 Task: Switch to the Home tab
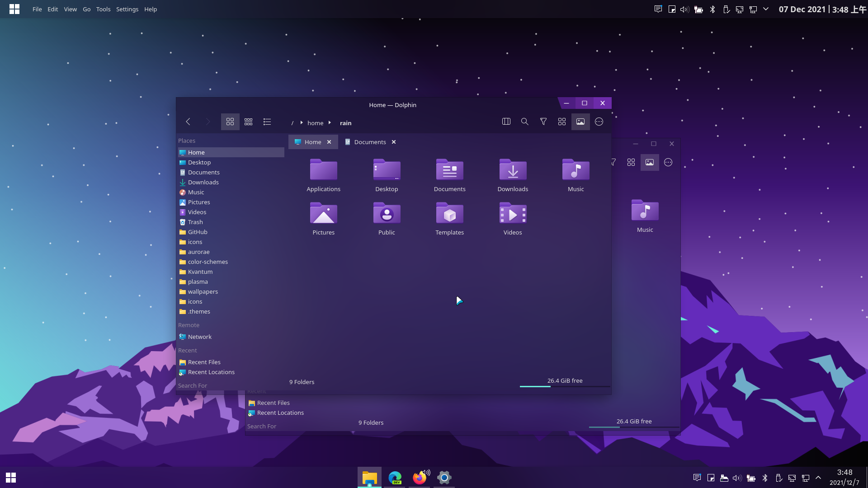(x=313, y=142)
